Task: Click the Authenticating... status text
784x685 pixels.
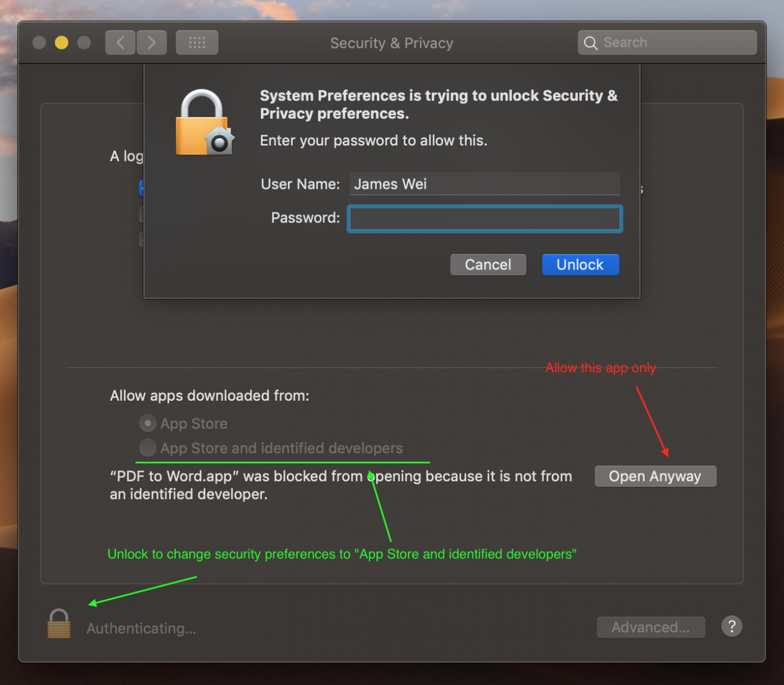Action: click(141, 628)
